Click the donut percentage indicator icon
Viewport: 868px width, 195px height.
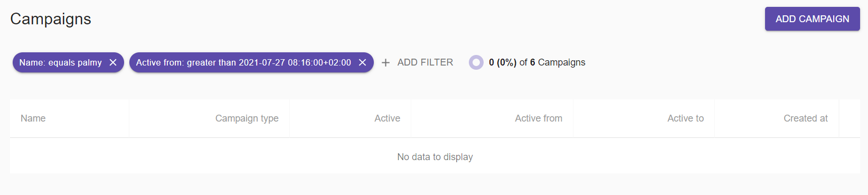(476, 62)
